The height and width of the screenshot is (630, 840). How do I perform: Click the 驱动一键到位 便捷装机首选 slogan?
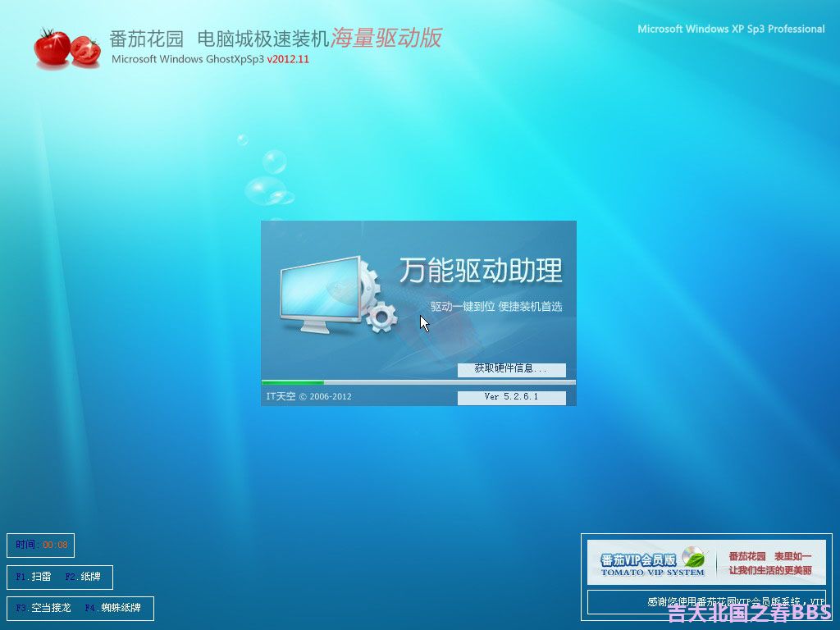[x=496, y=307]
